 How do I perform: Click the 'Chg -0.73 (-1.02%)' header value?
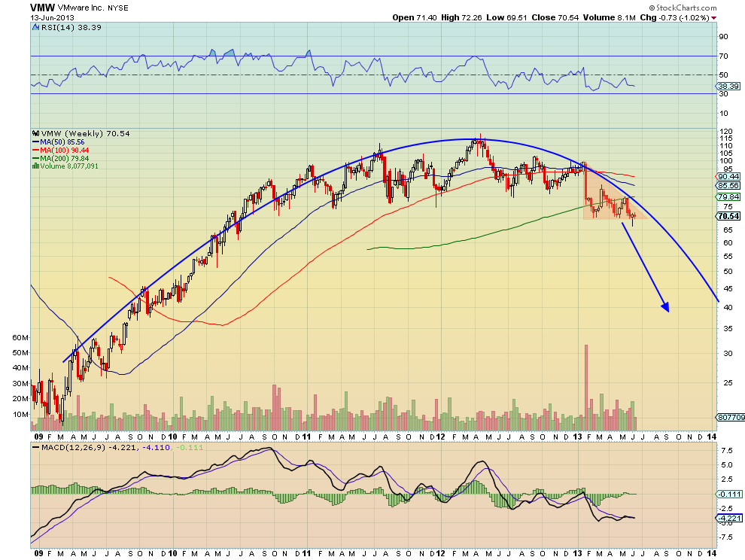pyautogui.click(x=675, y=17)
